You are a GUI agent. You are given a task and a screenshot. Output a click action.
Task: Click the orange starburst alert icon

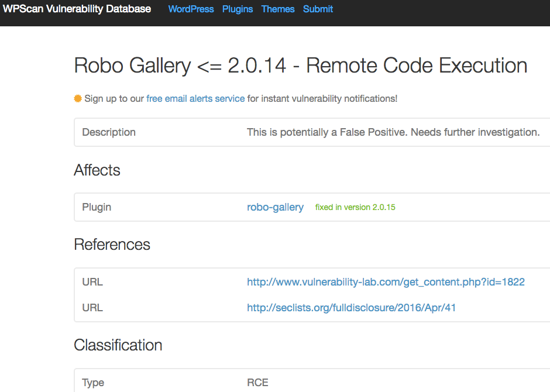(x=78, y=98)
